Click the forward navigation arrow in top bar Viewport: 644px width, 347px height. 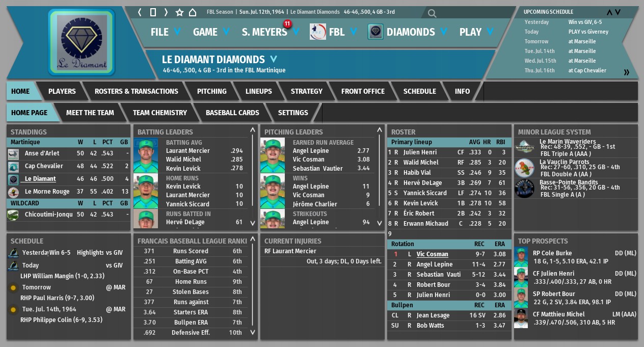[166, 12]
